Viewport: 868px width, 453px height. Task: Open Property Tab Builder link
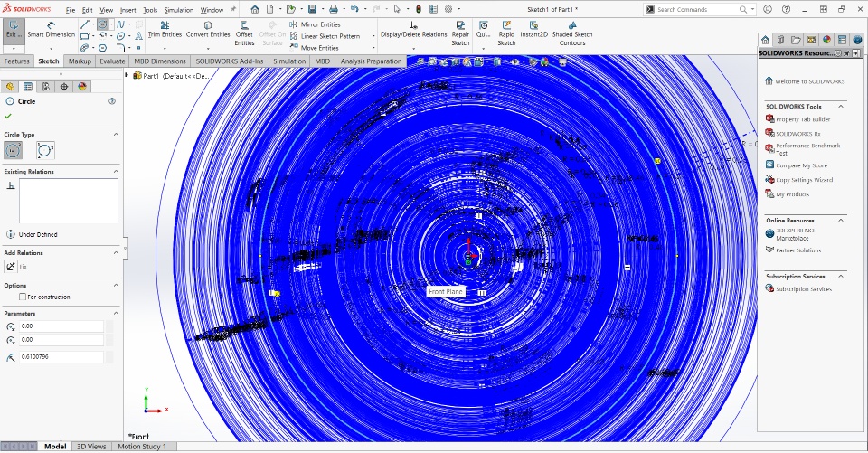click(803, 119)
